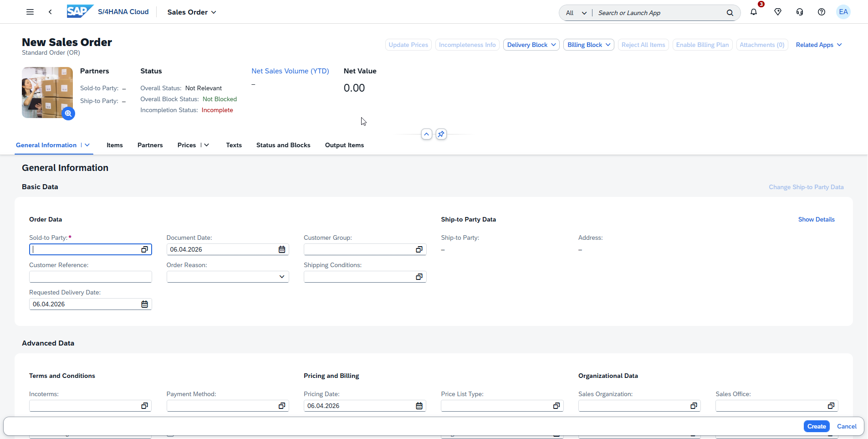Open the help question mark icon
The height and width of the screenshot is (439, 868).
pyautogui.click(x=821, y=12)
